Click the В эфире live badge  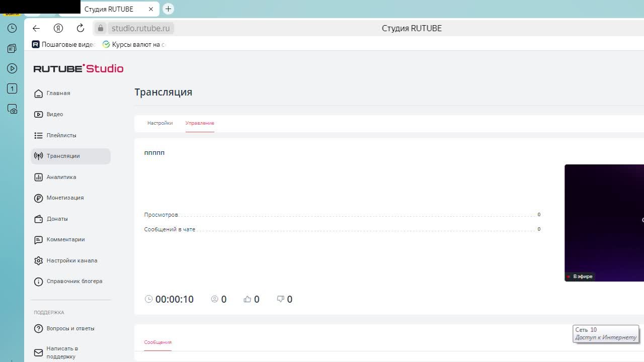580,277
